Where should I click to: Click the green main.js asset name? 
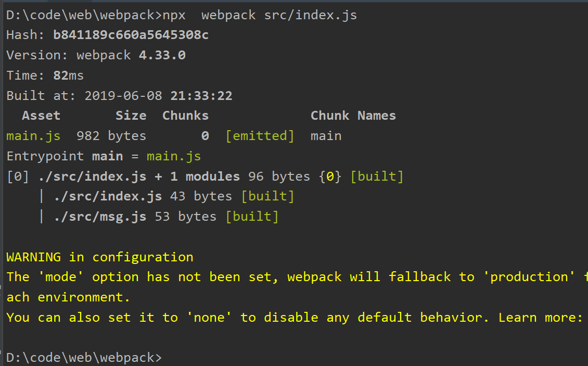[33, 136]
